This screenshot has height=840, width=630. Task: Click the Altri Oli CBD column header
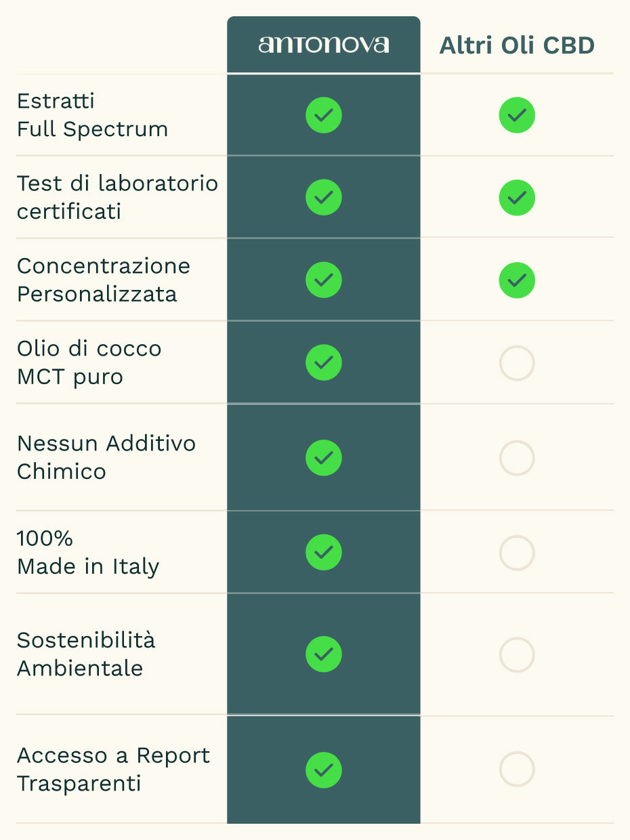click(517, 45)
